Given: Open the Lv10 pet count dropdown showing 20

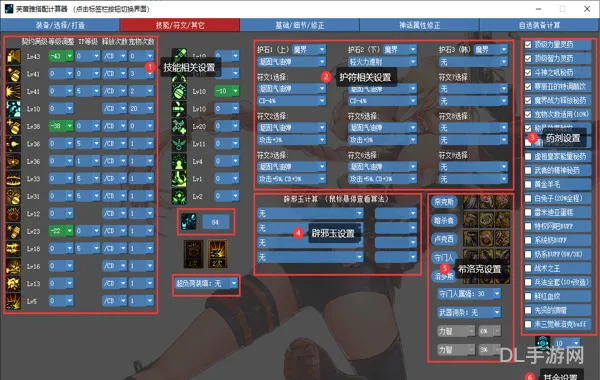Looking at the screenshot, I should (141, 109).
